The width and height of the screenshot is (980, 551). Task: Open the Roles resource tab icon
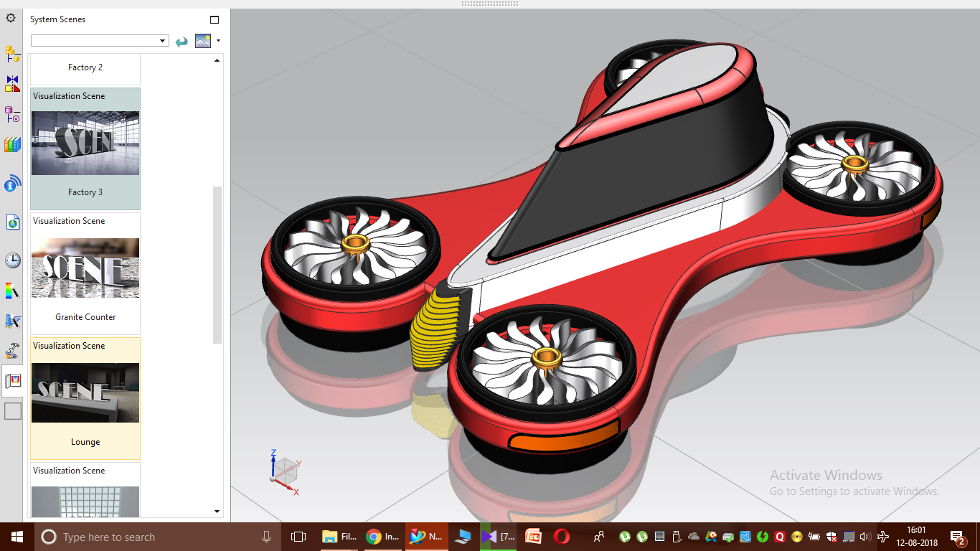point(12,351)
